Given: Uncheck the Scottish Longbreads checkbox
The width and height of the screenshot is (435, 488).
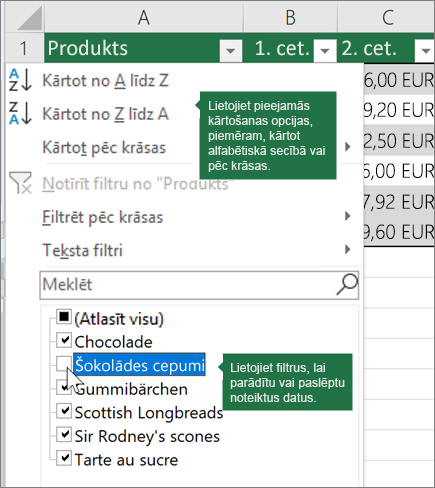Looking at the screenshot, I should (63, 411).
